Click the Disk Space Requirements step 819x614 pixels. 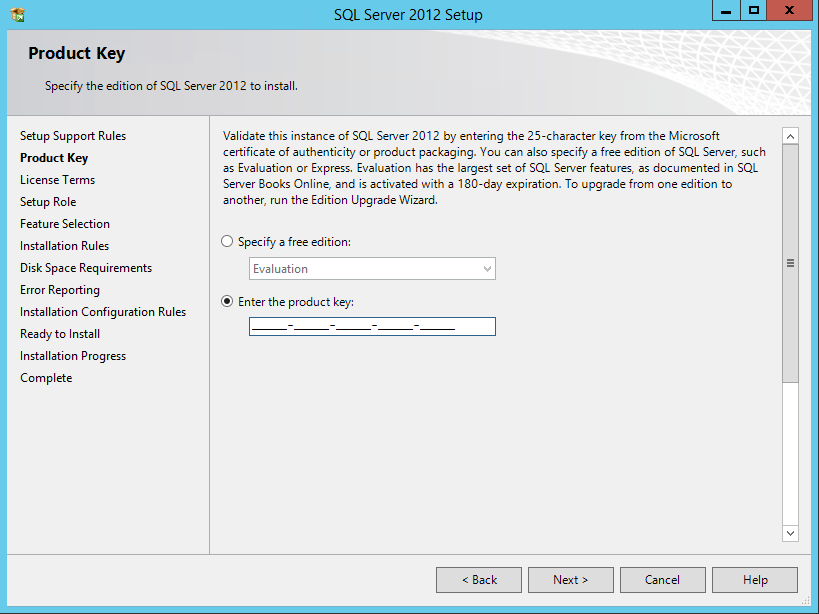pos(86,268)
